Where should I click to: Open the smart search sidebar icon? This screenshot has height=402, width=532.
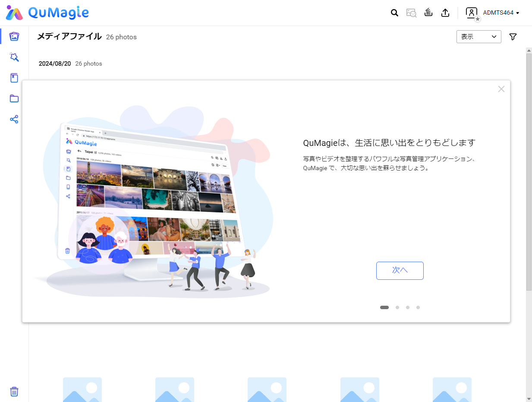pyautogui.click(x=14, y=57)
